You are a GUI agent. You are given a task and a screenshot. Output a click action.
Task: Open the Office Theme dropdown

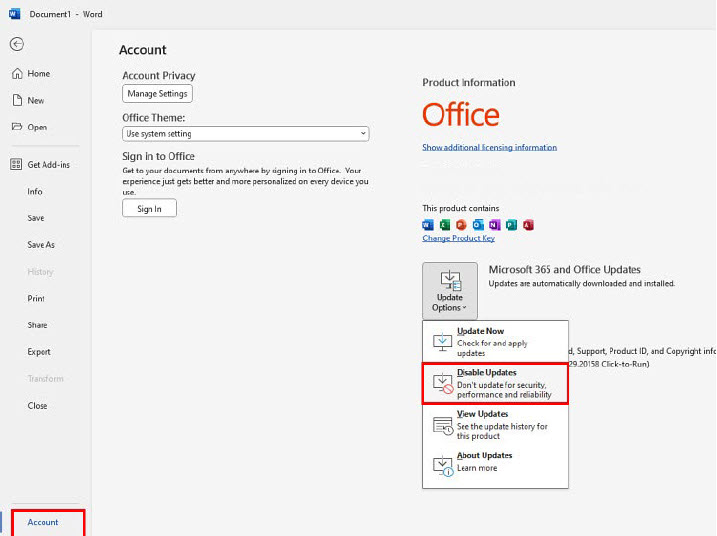click(x=246, y=134)
